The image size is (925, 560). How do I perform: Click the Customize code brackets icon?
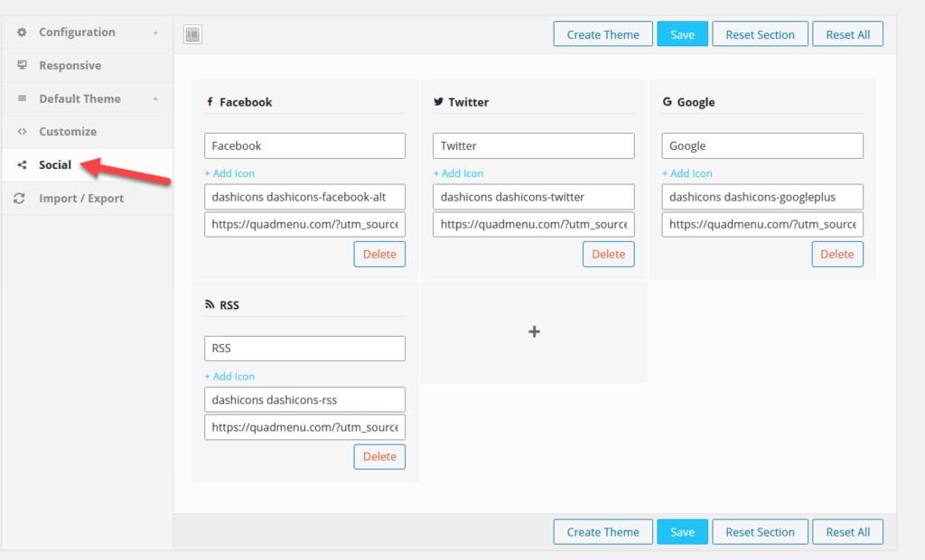(22, 132)
